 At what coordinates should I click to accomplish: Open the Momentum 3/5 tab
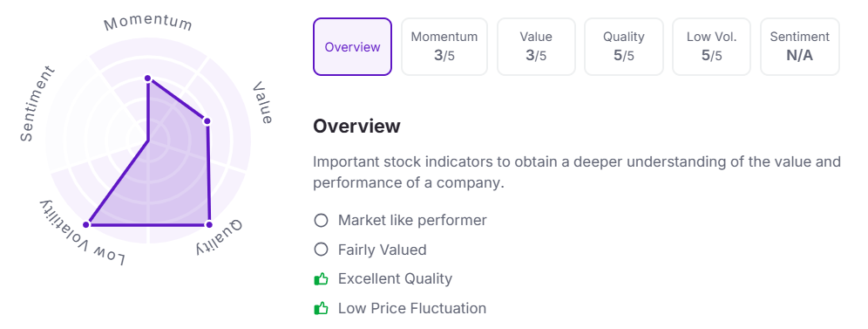(444, 46)
